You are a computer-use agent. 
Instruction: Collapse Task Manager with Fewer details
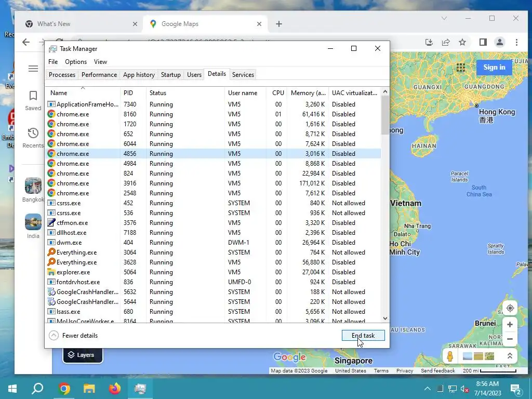point(73,336)
